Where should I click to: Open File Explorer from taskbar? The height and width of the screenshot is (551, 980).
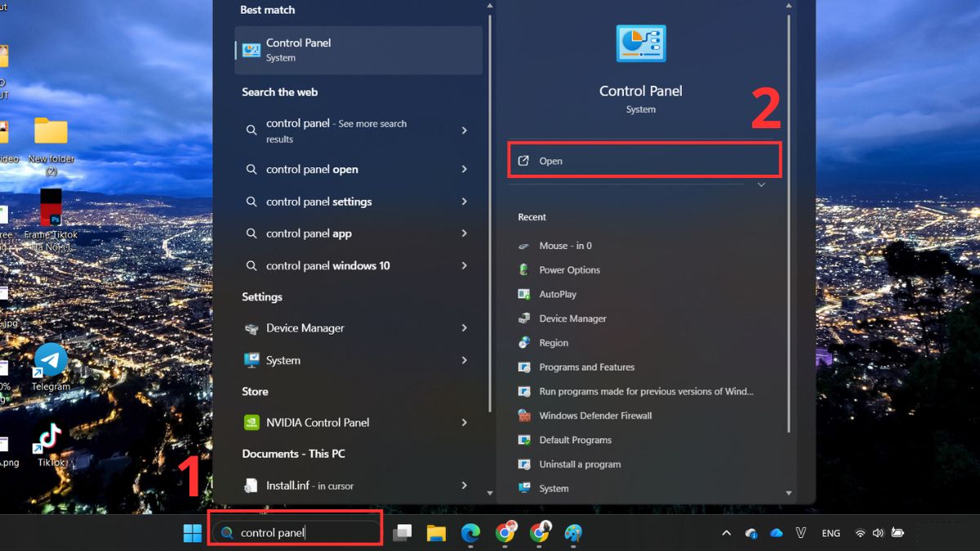pos(436,533)
